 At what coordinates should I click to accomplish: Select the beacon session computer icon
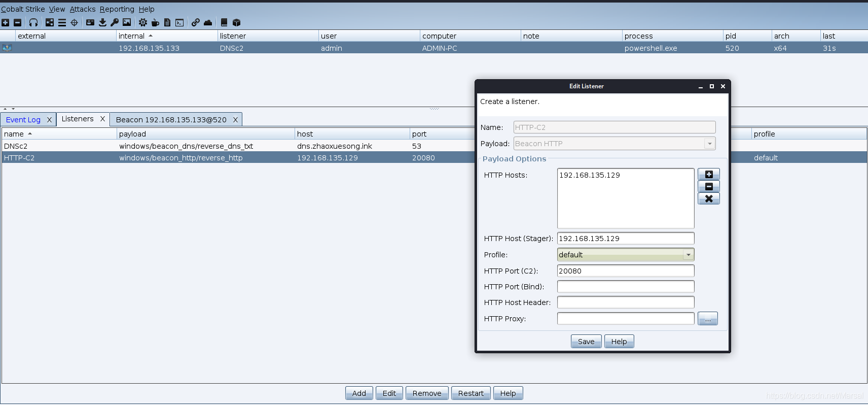click(x=7, y=48)
